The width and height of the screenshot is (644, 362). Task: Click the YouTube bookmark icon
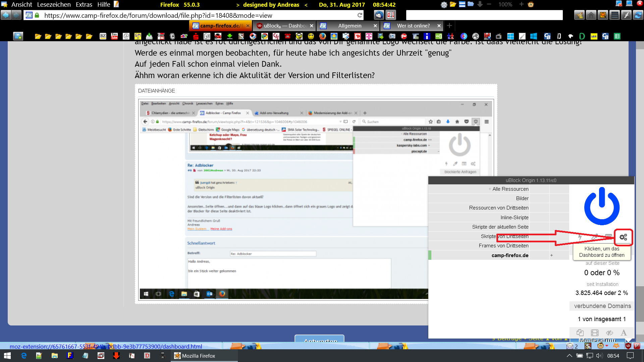114,36
